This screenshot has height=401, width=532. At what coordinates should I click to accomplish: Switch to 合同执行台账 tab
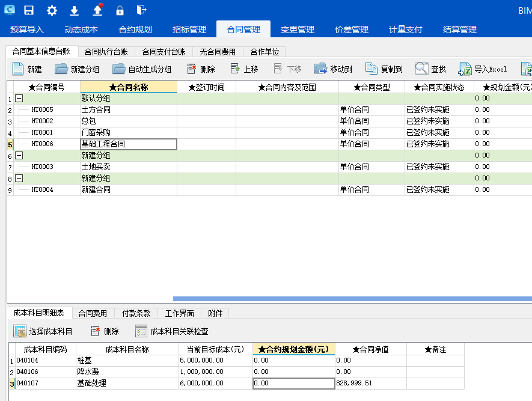point(106,52)
